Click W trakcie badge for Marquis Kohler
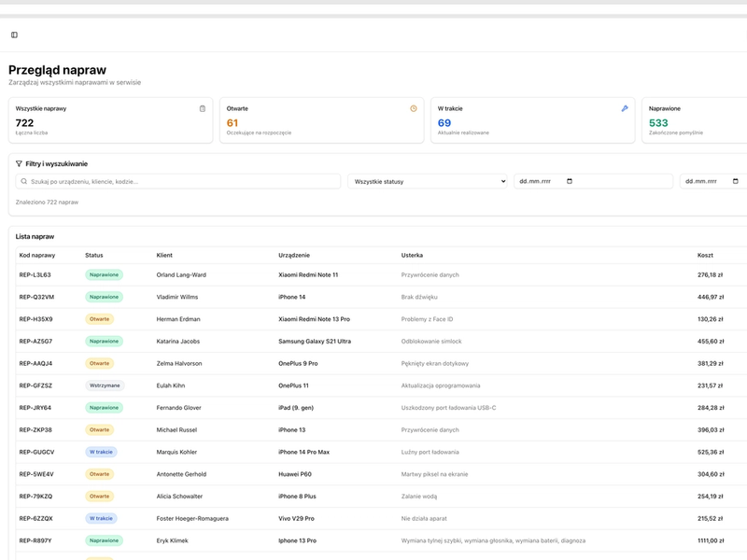Screen dimensions: 747x560 [x=101, y=452]
